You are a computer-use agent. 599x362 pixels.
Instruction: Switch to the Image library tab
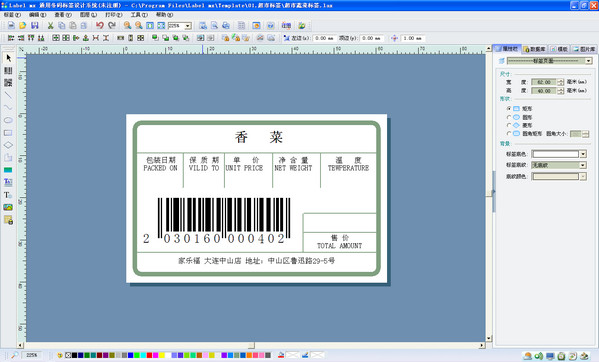coord(584,49)
